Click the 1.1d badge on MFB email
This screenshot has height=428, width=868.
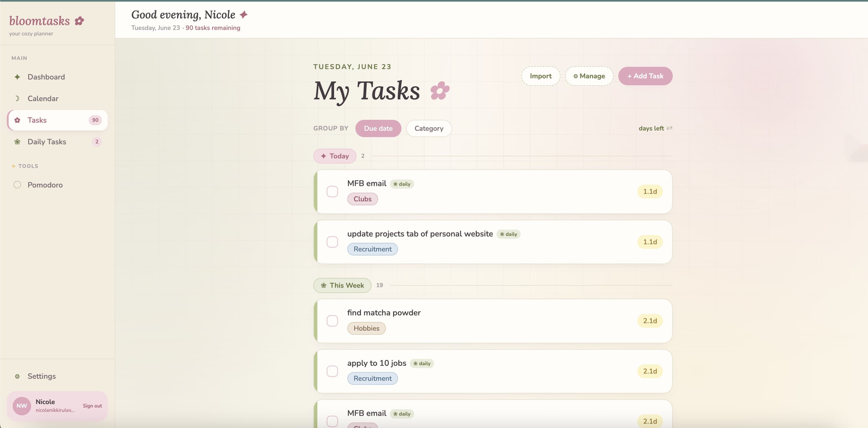650,192
